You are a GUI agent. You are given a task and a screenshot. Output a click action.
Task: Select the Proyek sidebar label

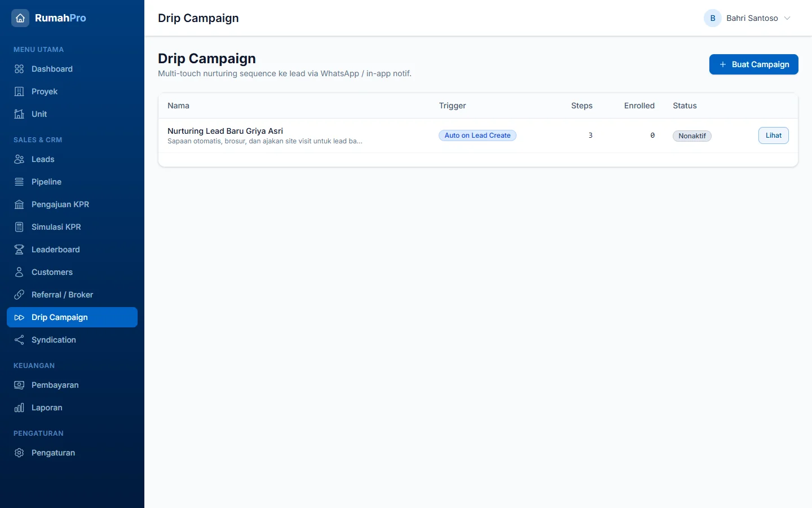click(45, 91)
